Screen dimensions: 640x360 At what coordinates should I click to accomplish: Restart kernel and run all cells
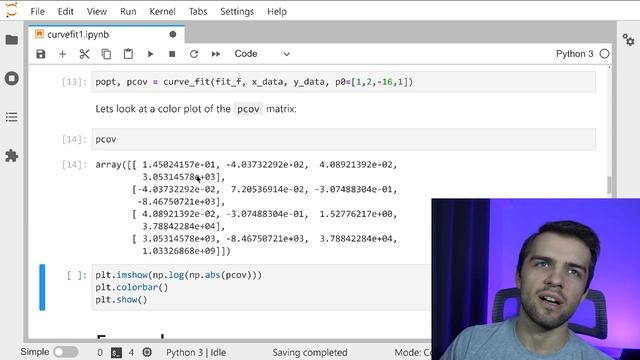(216, 54)
